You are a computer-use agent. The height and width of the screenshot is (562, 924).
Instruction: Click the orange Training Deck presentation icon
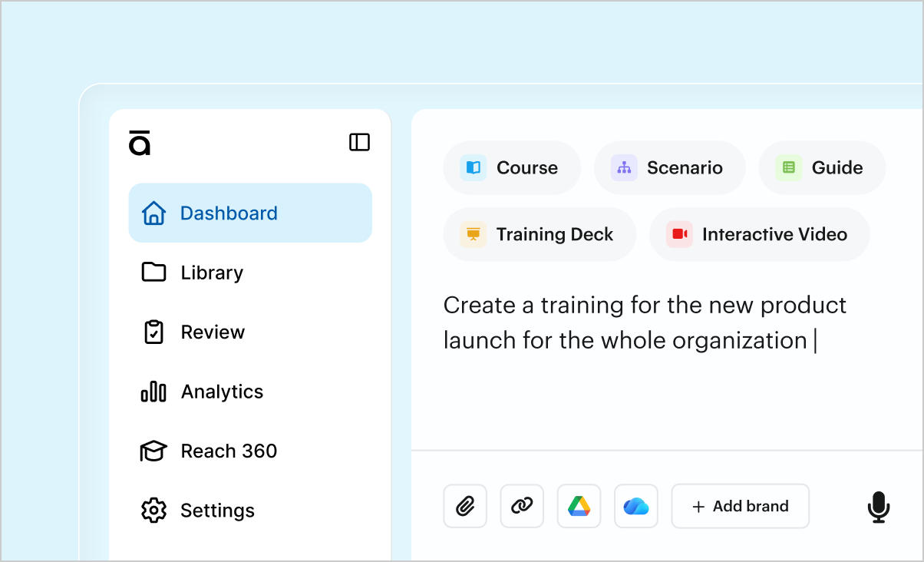point(473,234)
